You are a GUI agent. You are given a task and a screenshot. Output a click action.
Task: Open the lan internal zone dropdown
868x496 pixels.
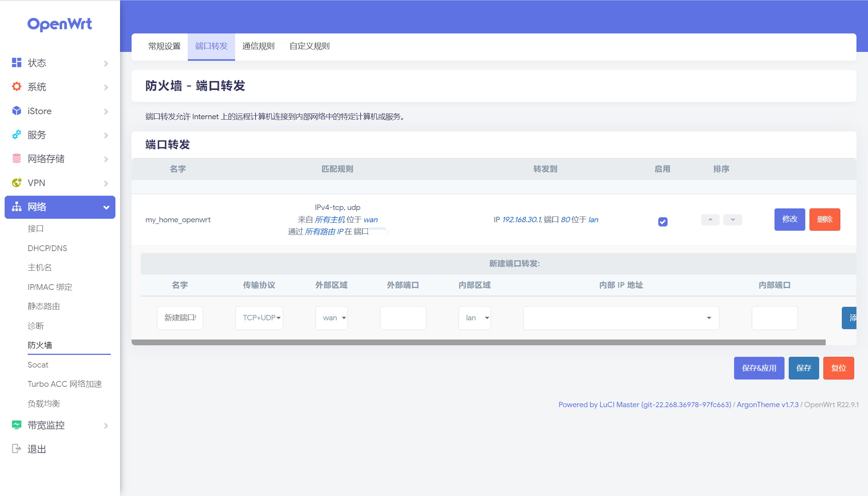pyautogui.click(x=475, y=318)
